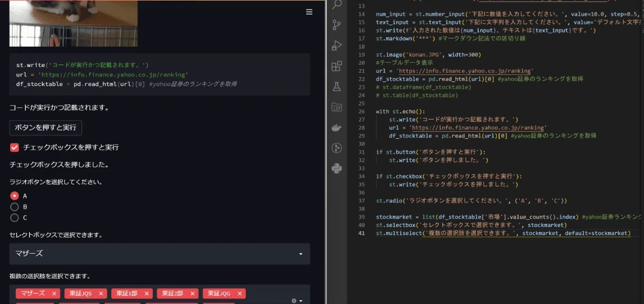644x304 pixels.
Task: Select radio option A
Action: (14, 196)
